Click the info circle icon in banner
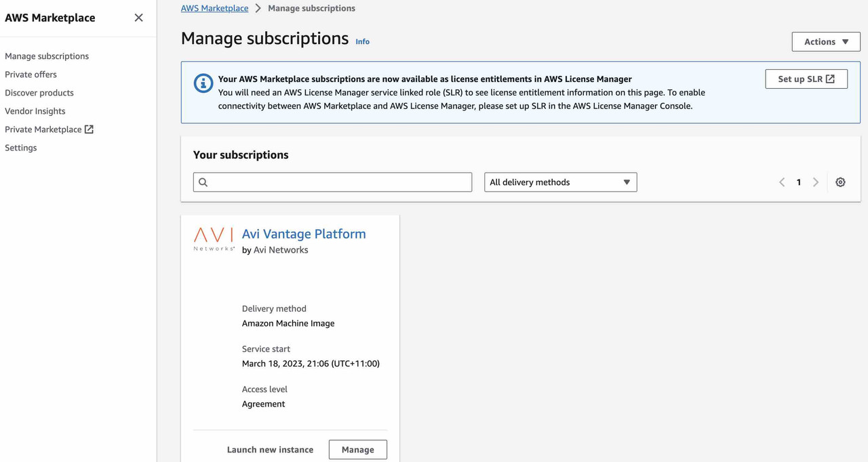The image size is (868, 462). pos(203,83)
